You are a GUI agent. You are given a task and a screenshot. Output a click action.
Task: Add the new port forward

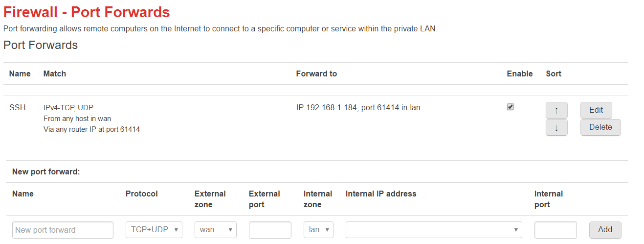pyautogui.click(x=605, y=230)
